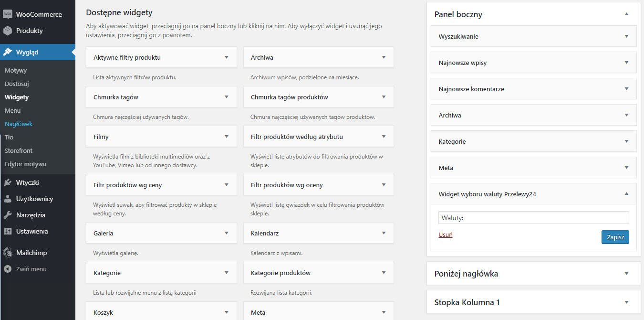
Task: Click the Użytkownicy user icon
Action: tap(8, 199)
